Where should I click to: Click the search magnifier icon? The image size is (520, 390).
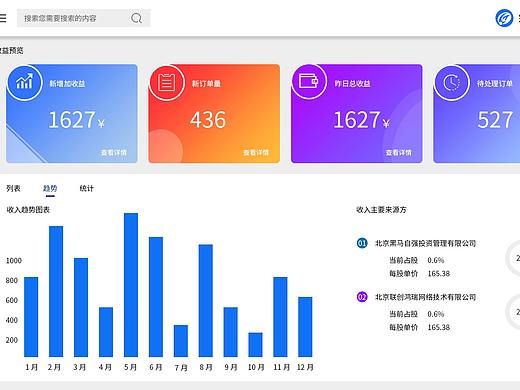pyautogui.click(x=136, y=18)
